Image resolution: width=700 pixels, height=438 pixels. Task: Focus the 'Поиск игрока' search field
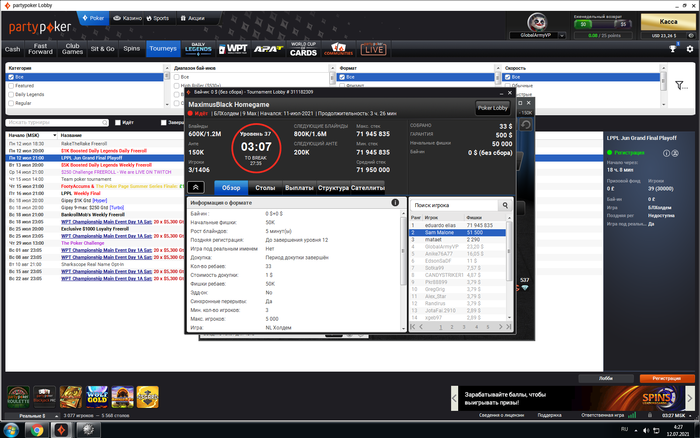(454, 205)
